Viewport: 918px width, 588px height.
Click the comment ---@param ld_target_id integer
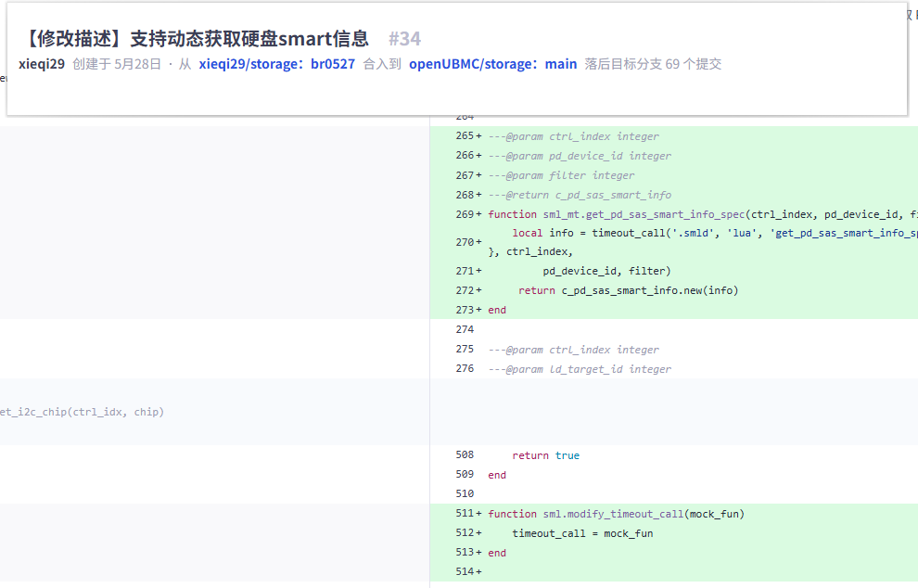[x=580, y=369]
